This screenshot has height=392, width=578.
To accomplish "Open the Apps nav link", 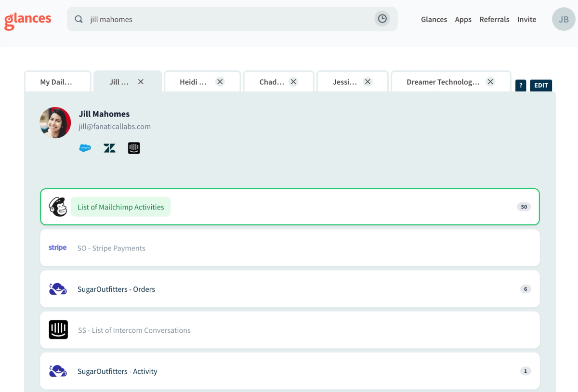I will [x=463, y=19].
